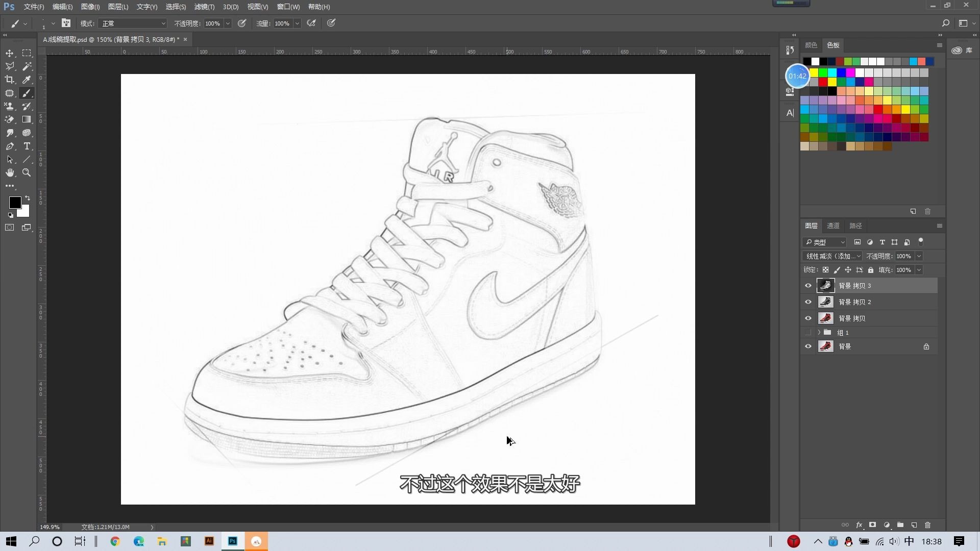Viewport: 980px width, 551px height.
Task: Click the black foreground color swatch
Action: (x=14, y=202)
